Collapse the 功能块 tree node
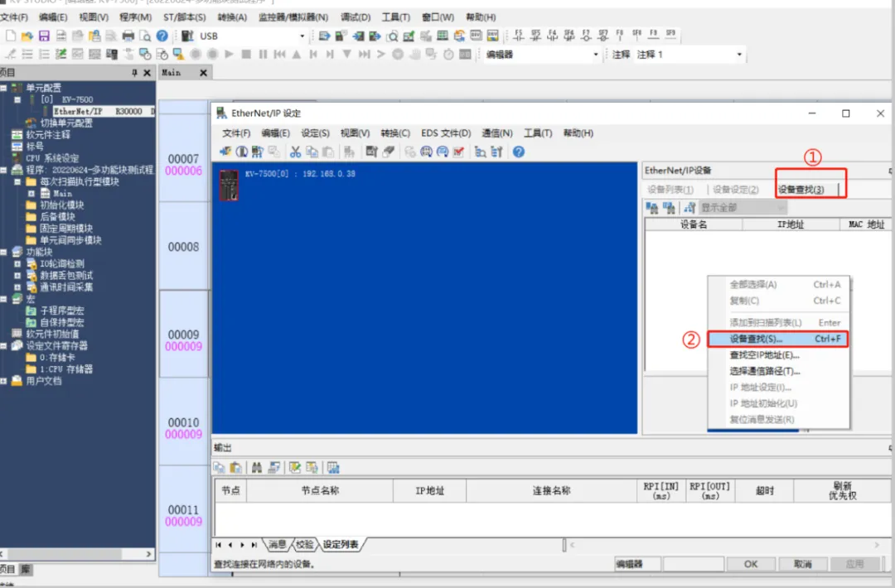 5,252
